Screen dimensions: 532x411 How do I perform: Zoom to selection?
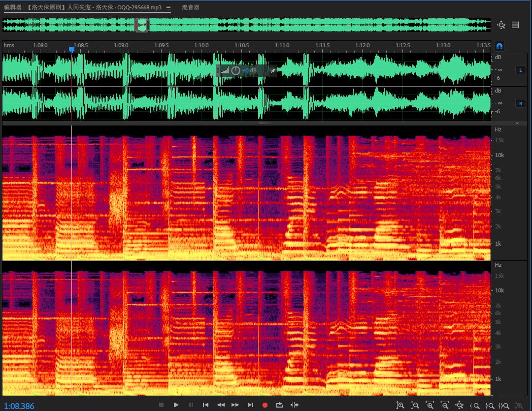click(x=503, y=406)
